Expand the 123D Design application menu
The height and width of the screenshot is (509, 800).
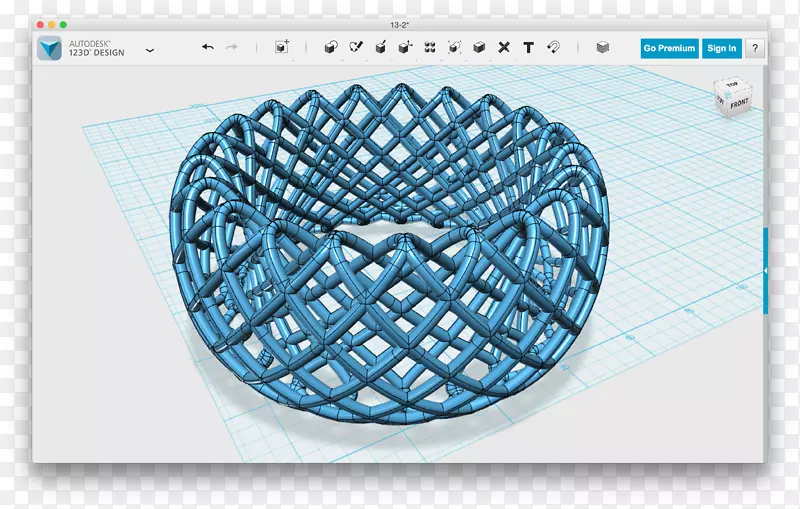[150, 49]
